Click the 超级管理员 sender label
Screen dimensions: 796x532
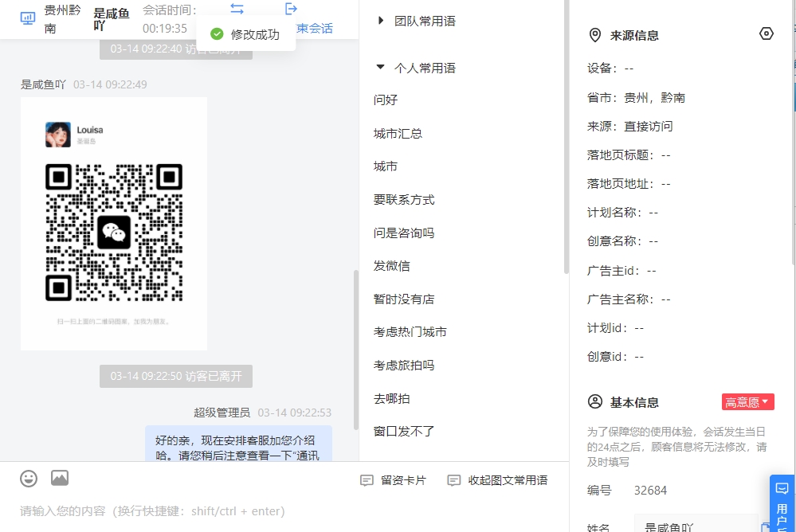(222, 413)
